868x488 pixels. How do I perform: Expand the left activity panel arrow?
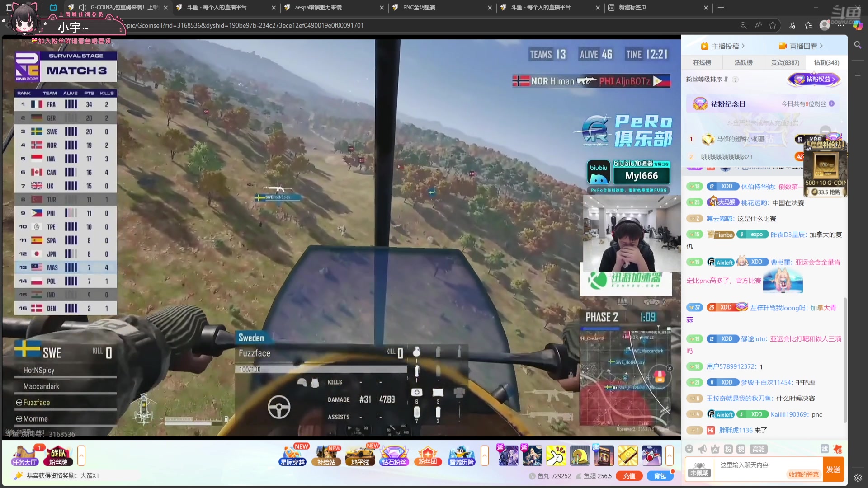(81, 455)
